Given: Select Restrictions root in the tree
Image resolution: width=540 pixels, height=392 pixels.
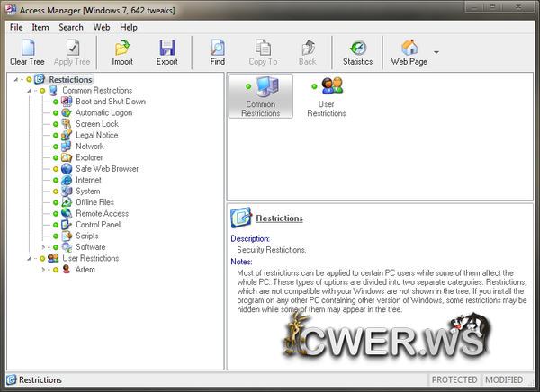Looking at the screenshot, I should click(70, 79).
